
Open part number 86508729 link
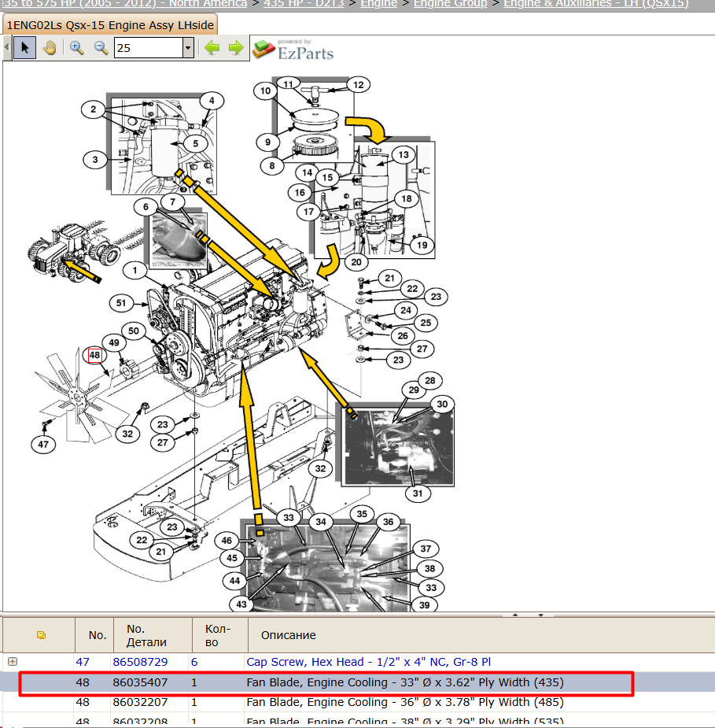pos(140,662)
